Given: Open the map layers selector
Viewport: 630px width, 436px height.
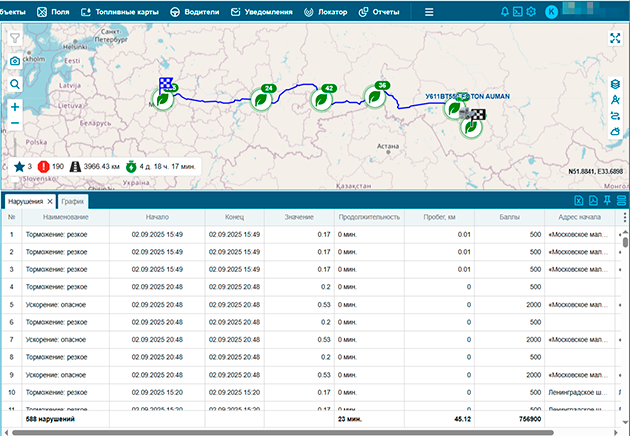Looking at the screenshot, I should click(616, 84).
